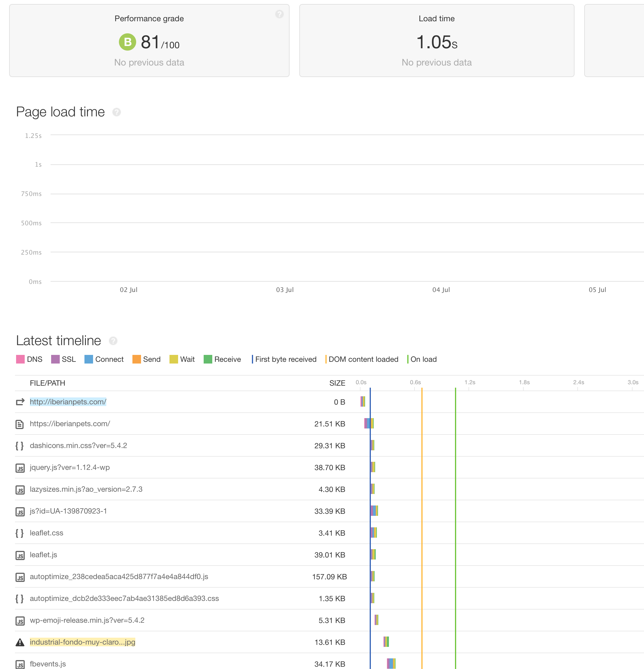Click the JS icon beside jquery.js

click(x=20, y=468)
